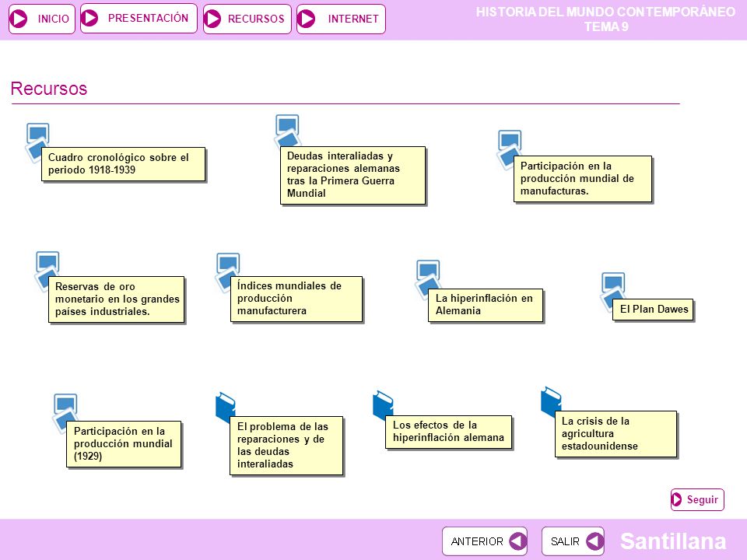Click the book icon for Los efectos de la hiperinflación
This screenshot has height=560, width=747.
(383, 405)
